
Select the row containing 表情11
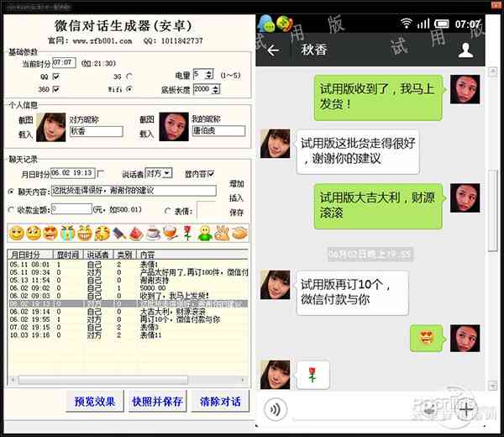pyautogui.click(x=128, y=335)
